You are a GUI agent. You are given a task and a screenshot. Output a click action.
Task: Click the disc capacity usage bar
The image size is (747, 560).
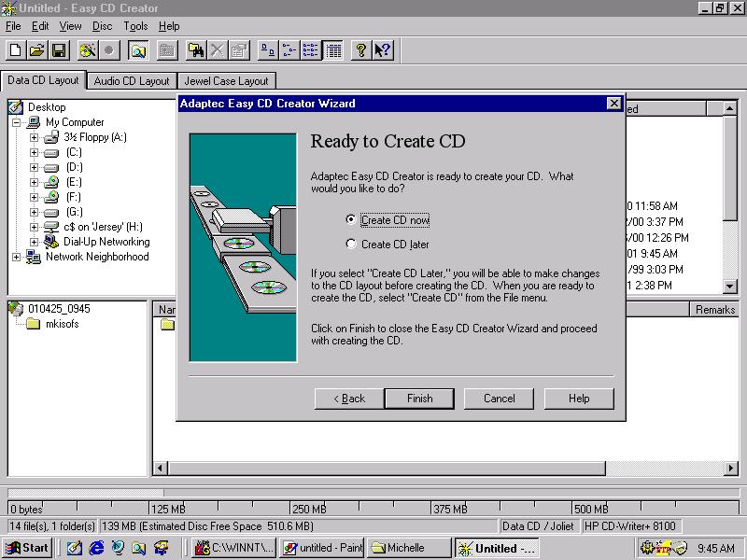(x=373, y=493)
